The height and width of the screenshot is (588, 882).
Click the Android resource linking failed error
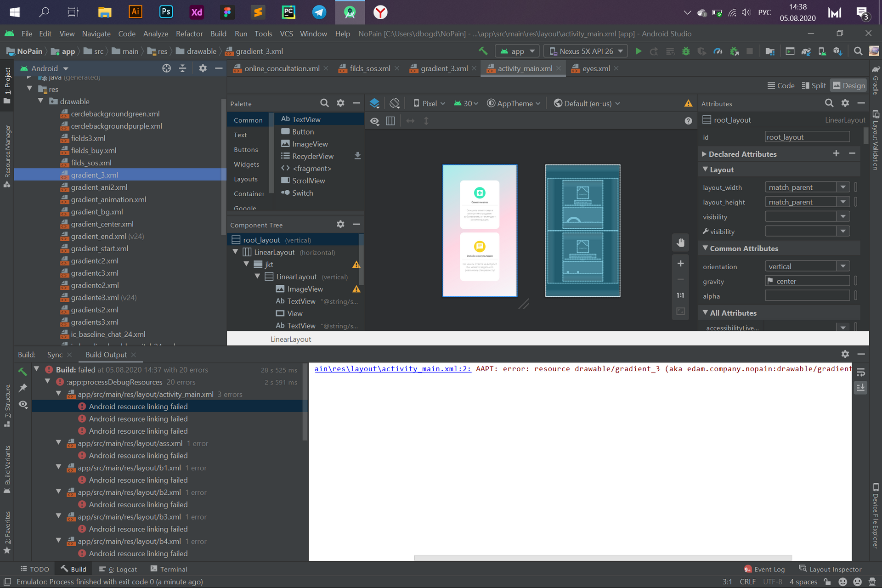(138, 406)
